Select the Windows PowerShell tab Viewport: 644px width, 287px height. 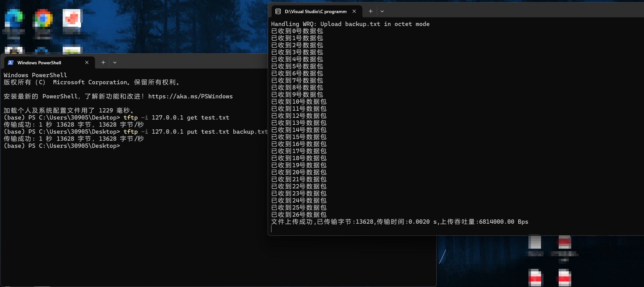39,63
